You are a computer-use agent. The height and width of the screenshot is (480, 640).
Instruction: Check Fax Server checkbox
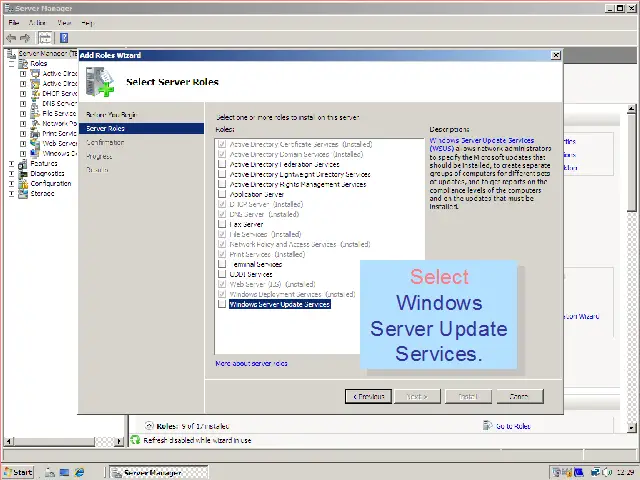click(x=222, y=224)
